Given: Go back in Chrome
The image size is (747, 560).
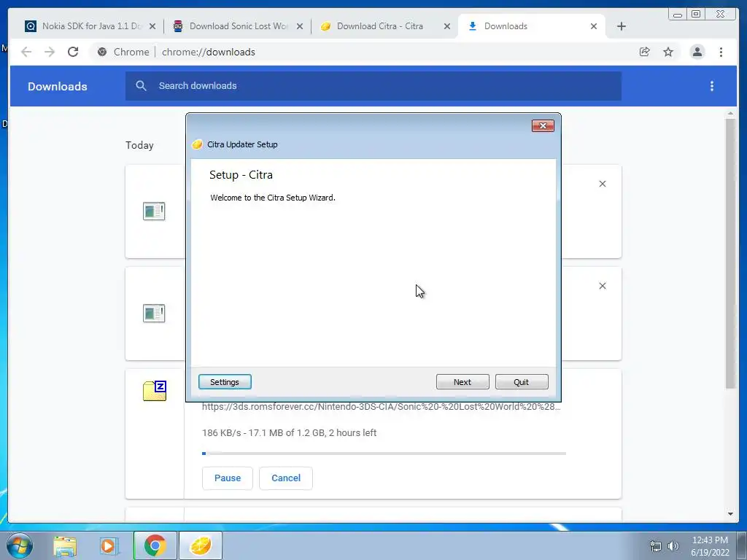Looking at the screenshot, I should [x=26, y=52].
